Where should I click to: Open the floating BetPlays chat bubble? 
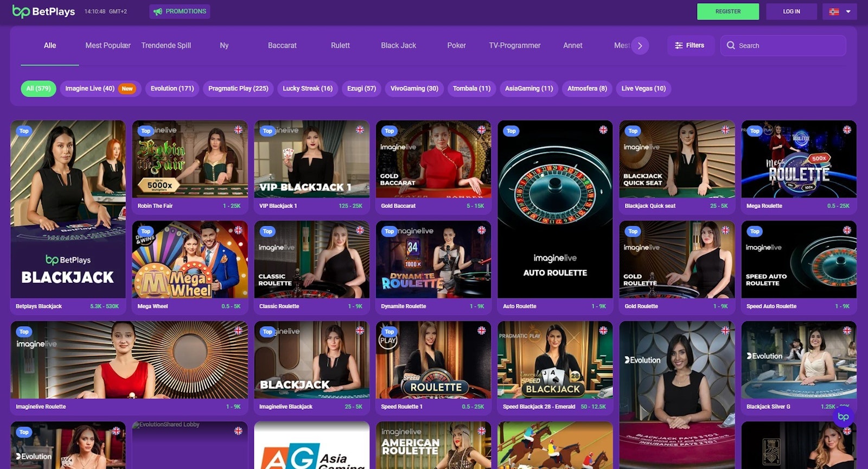pyautogui.click(x=843, y=417)
